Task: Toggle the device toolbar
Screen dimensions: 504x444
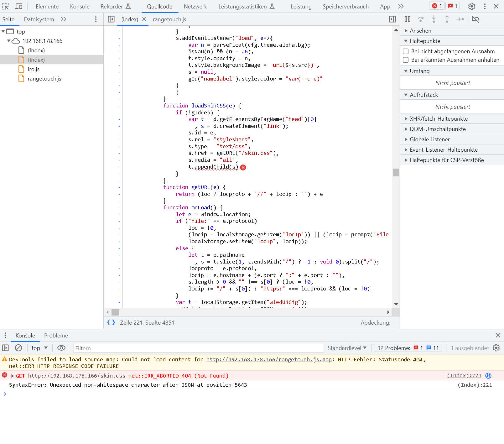Action: pyautogui.click(x=19, y=6)
